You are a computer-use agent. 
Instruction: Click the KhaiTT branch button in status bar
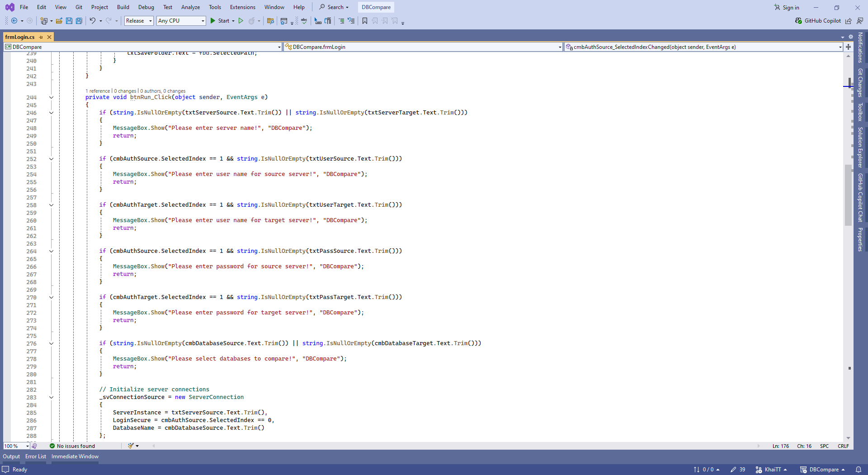(x=771, y=470)
